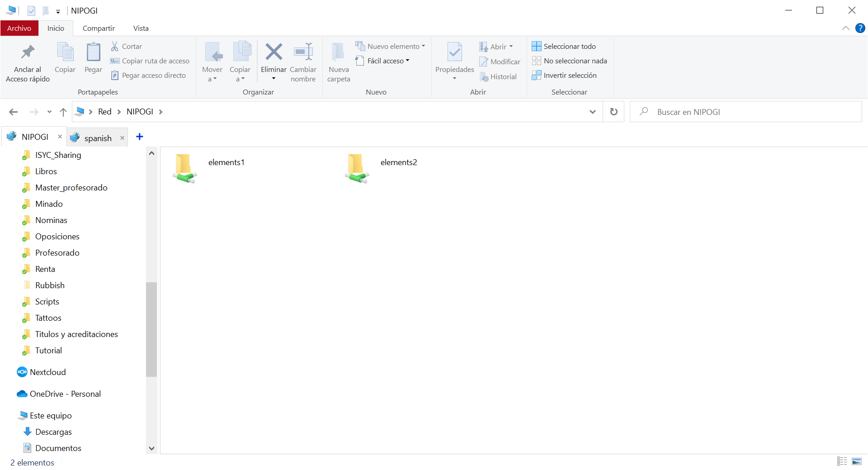Viewport: 868px width, 470px height.
Task: Create a new folder with Nueva carpeta
Action: 339,62
